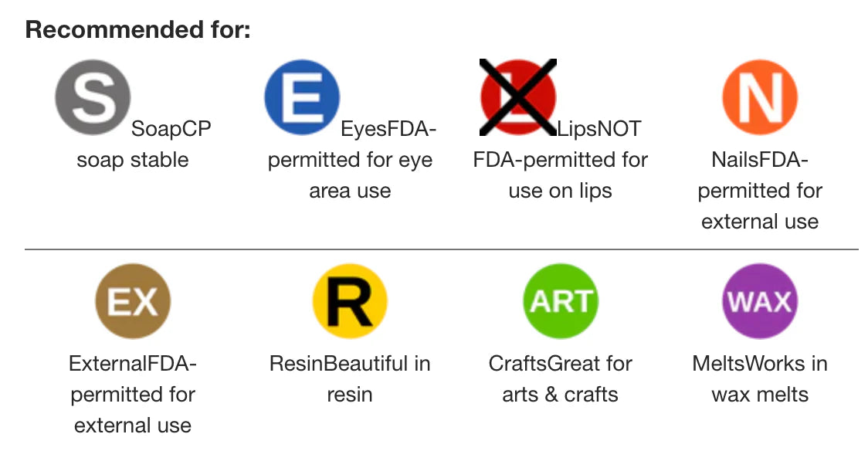Image resolution: width=868 pixels, height=451 pixels.
Task: Click the brown EX external use icon
Action: coord(132,302)
